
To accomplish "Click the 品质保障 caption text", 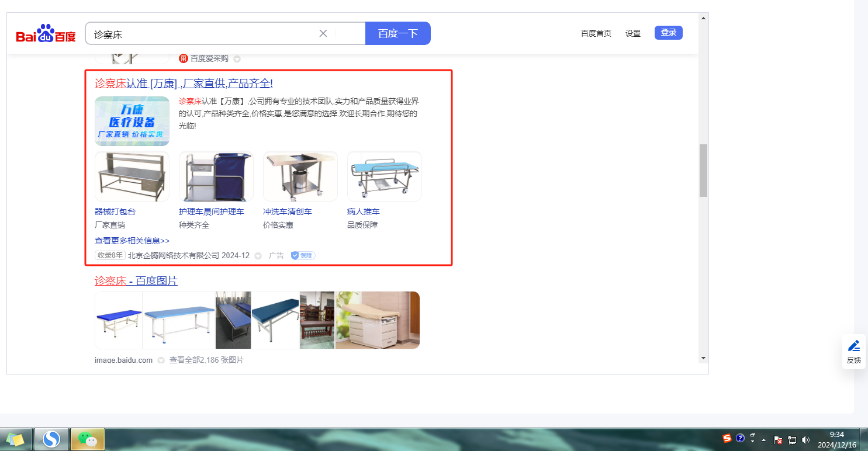I will click(362, 225).
